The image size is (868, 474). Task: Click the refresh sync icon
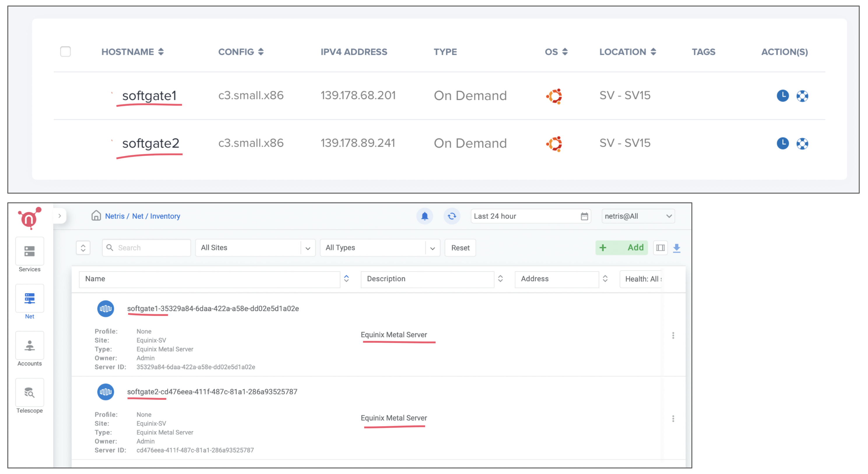[x=451, y=216]
